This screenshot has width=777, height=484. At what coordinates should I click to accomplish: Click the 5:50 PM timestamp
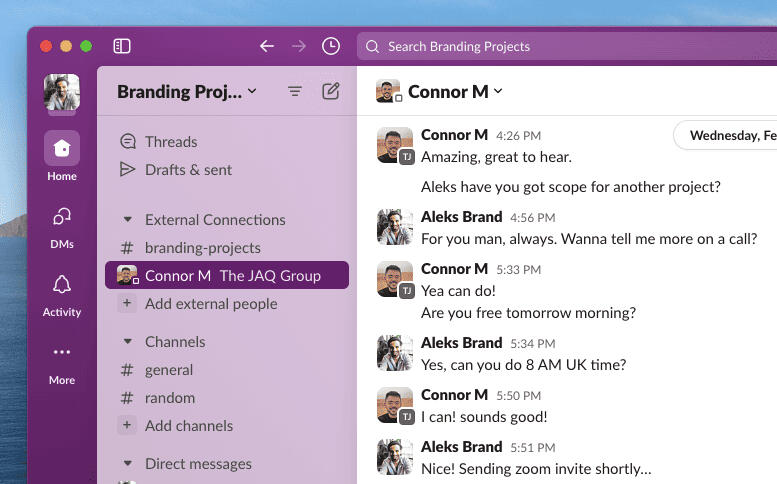tap(518, 396)
